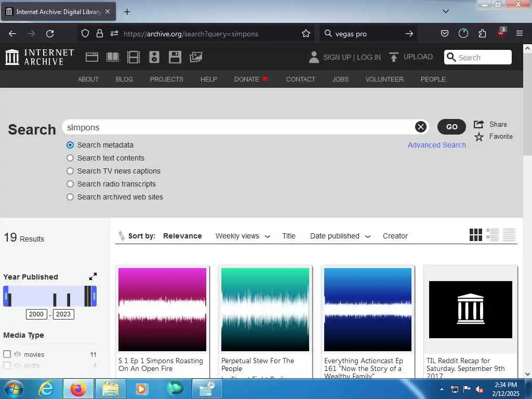The width and height of the screenshot is (532, 399).
Task: Open the BLOG nav item
Action: [x=124, y=79]
